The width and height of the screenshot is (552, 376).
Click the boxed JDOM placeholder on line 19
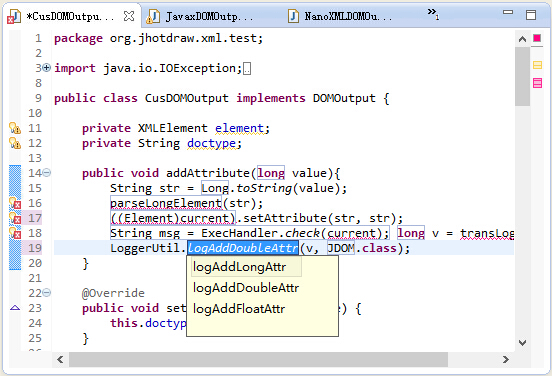point(341,248)
